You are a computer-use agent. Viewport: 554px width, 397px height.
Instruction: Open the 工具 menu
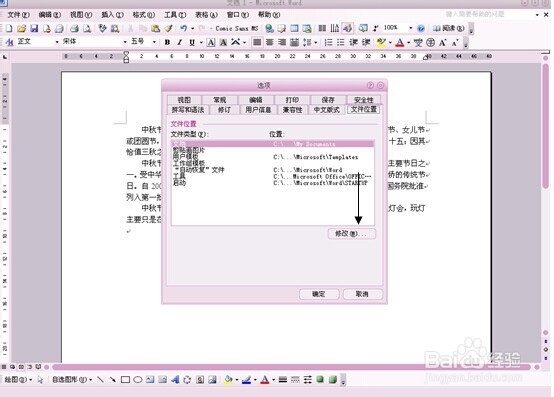point(175,15)
